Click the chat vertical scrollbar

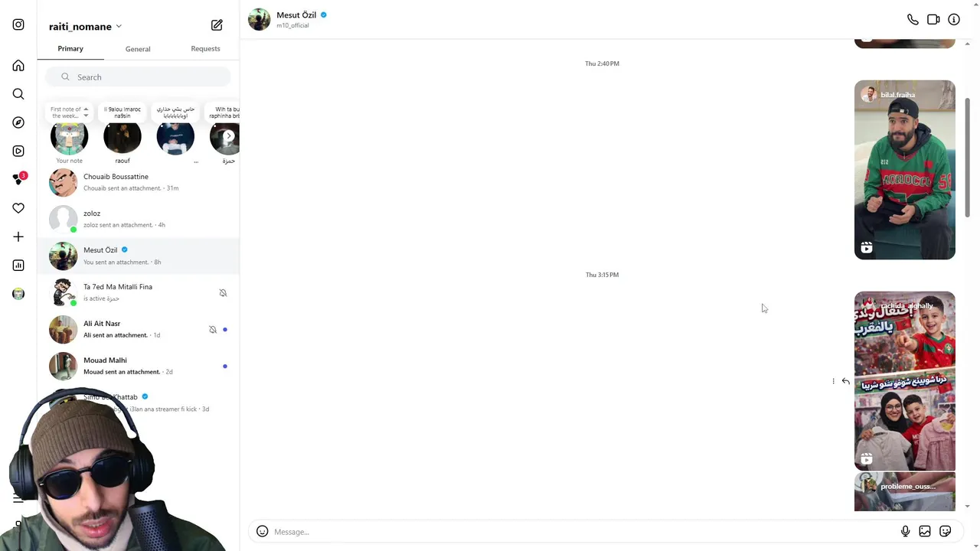click(x=968, y=157)
